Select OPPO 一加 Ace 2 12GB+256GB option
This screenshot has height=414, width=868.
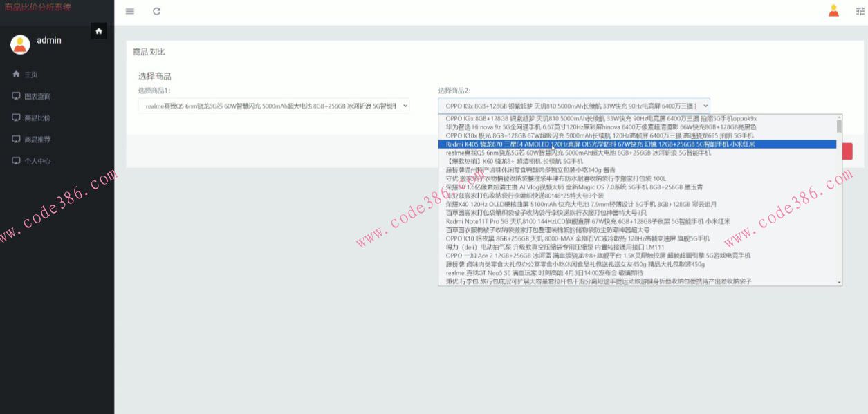pos(637,256)
